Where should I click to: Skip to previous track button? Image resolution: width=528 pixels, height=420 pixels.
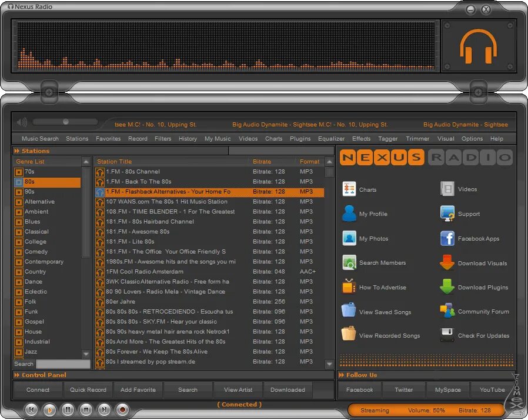[32, 409]
